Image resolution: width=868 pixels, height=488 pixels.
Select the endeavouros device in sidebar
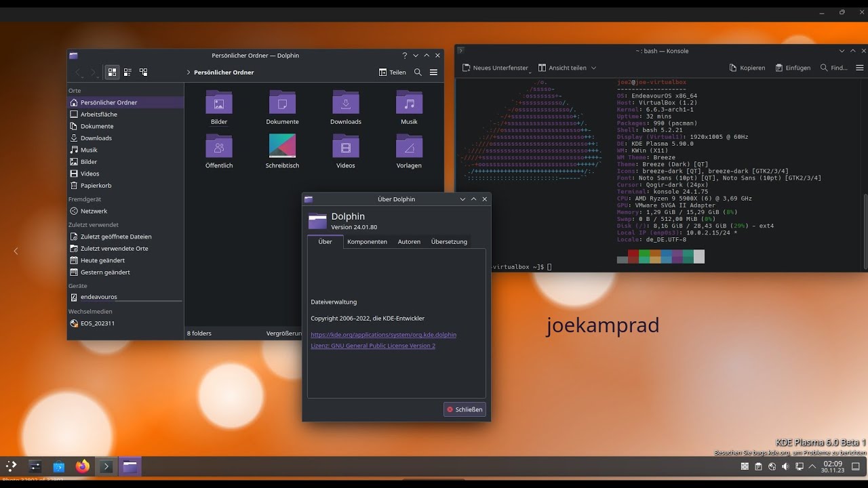tap(125, 297)
